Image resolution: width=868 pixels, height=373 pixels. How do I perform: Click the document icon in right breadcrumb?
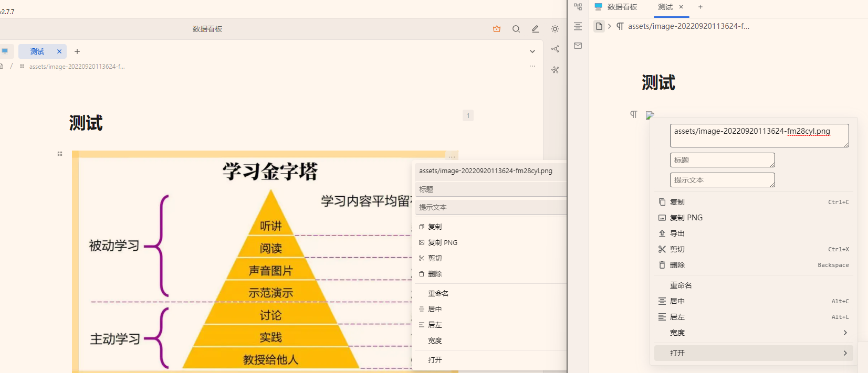tap(599, 26)
